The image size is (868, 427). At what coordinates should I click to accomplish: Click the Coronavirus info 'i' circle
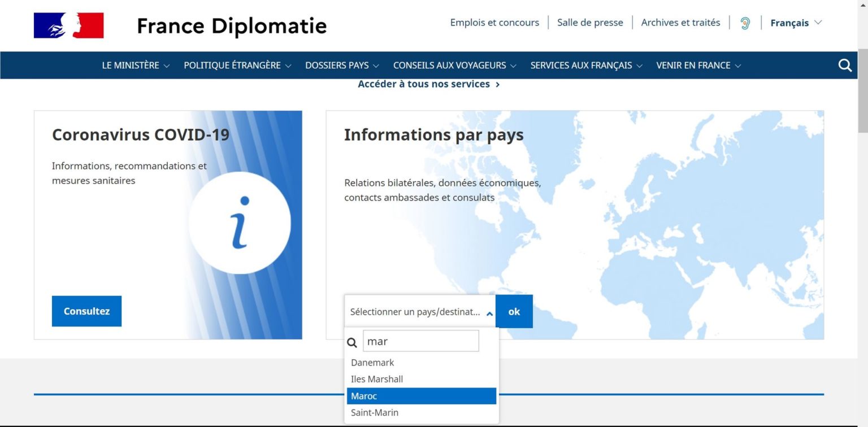(240, 223)
